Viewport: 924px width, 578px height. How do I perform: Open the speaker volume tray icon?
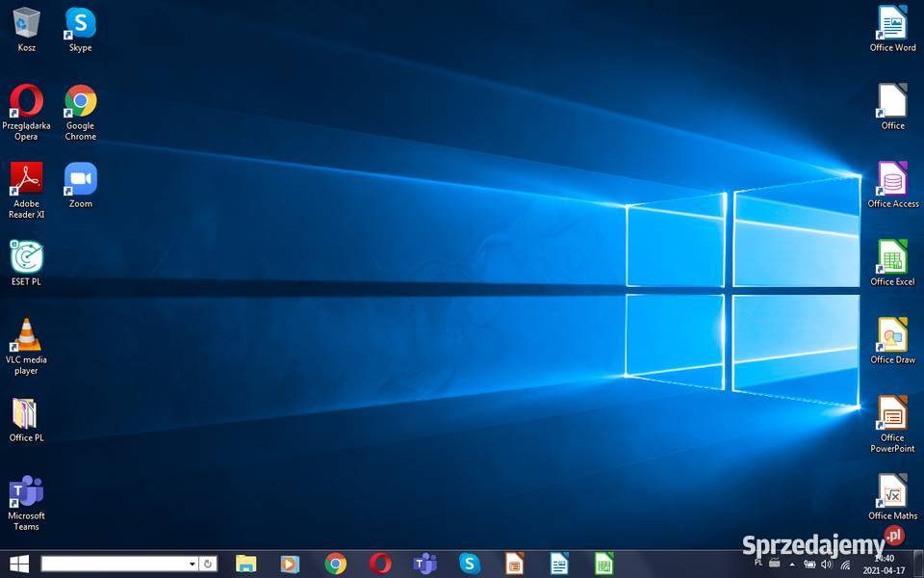tap(826, 565)
